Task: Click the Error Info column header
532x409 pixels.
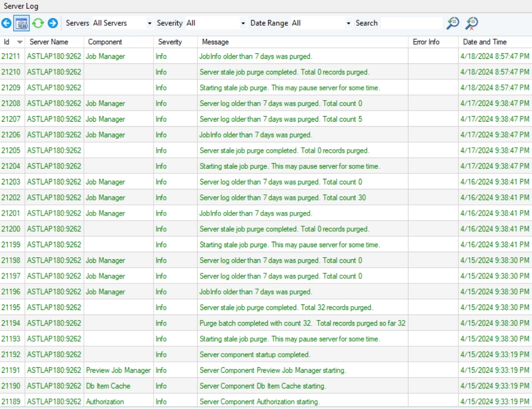Action: point(426,42)
